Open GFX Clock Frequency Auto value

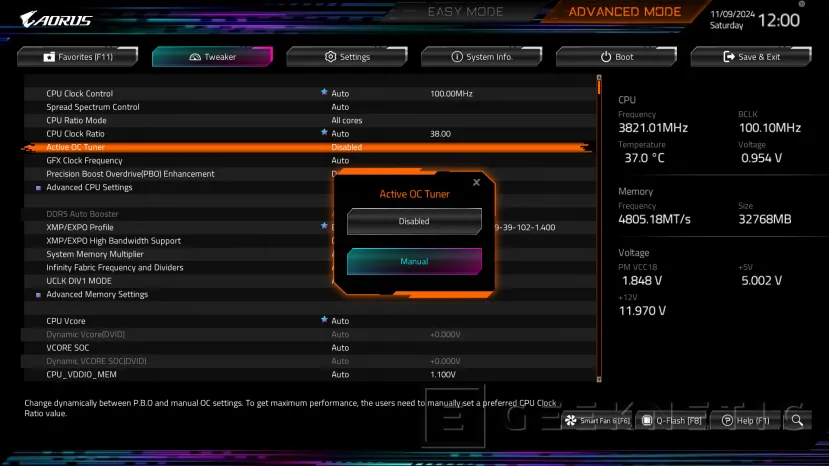[340, 160]
